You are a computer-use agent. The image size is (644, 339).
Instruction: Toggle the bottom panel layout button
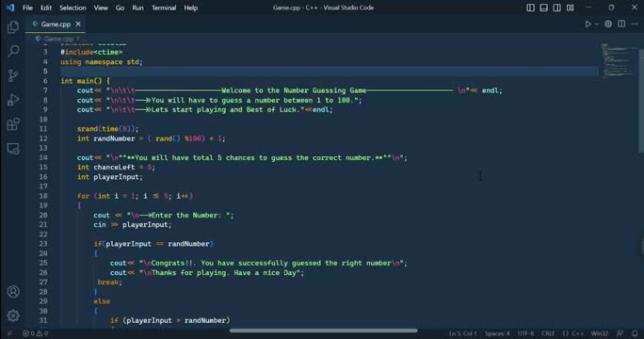[x=544, y=8]
